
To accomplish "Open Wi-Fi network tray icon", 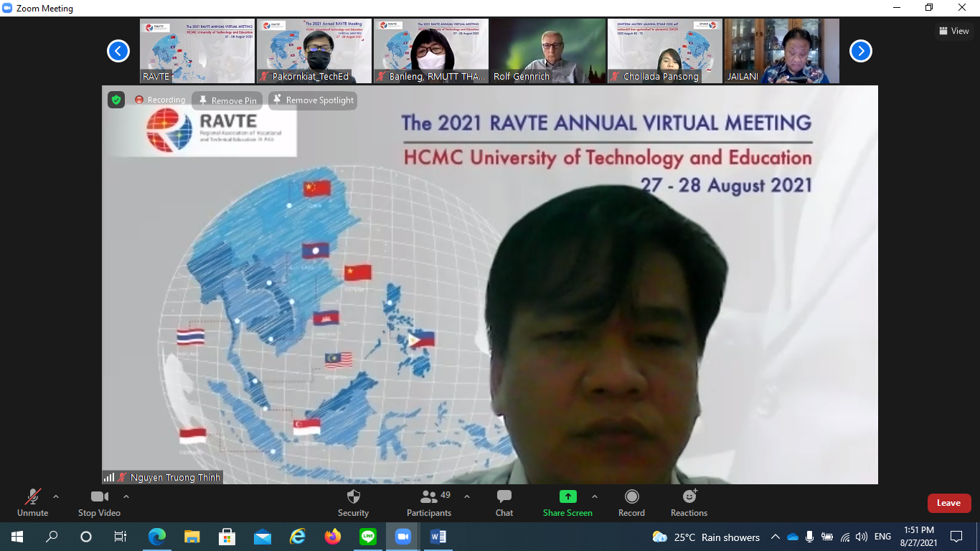I will pyautogui.click(x=844, y=537).
